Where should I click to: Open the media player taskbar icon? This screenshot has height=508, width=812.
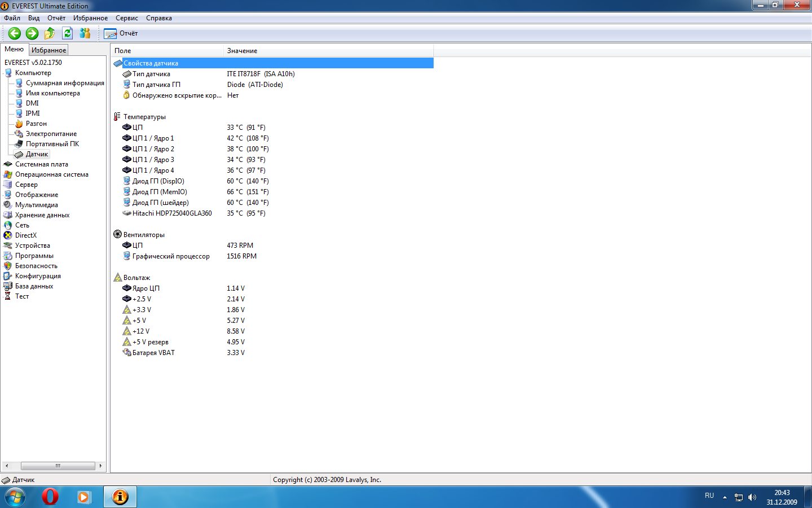[84, 497]
